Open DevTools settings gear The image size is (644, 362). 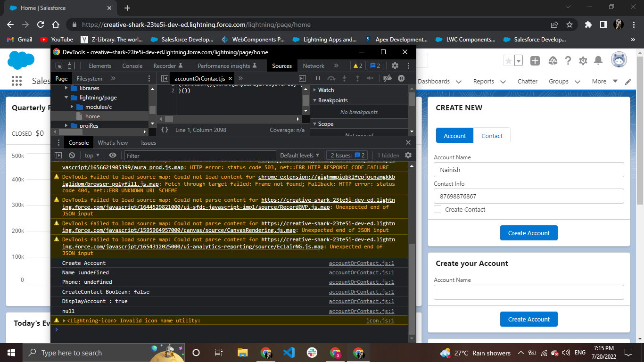395,66
